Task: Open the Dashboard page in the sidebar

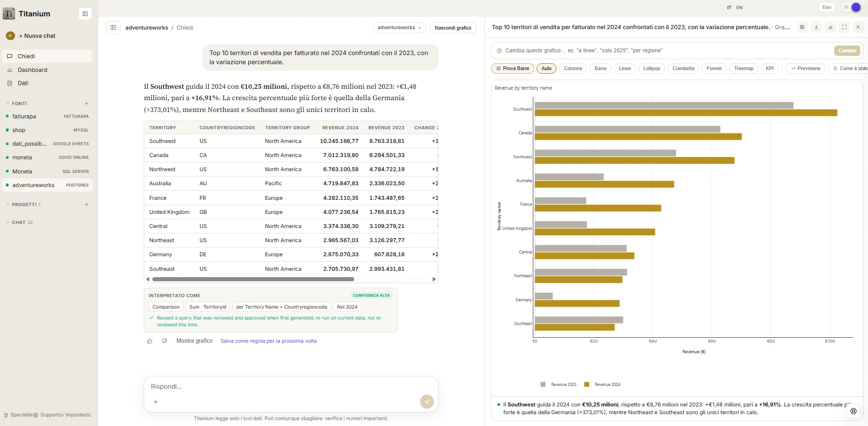Action: 47,70
